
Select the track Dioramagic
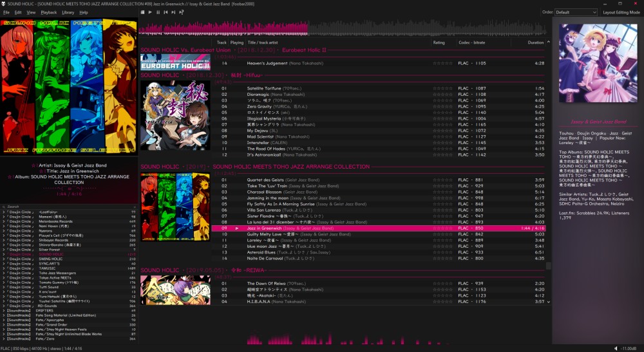(x=379, y=95)
